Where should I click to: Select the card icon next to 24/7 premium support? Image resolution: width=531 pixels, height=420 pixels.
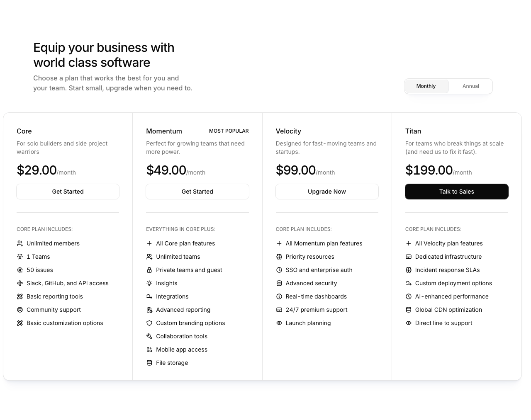pos(279,310)
